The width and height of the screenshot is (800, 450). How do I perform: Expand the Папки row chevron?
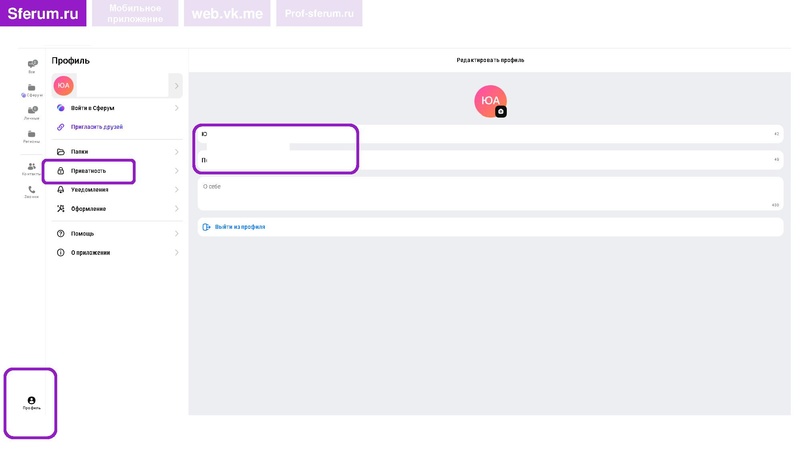point(177,152)
